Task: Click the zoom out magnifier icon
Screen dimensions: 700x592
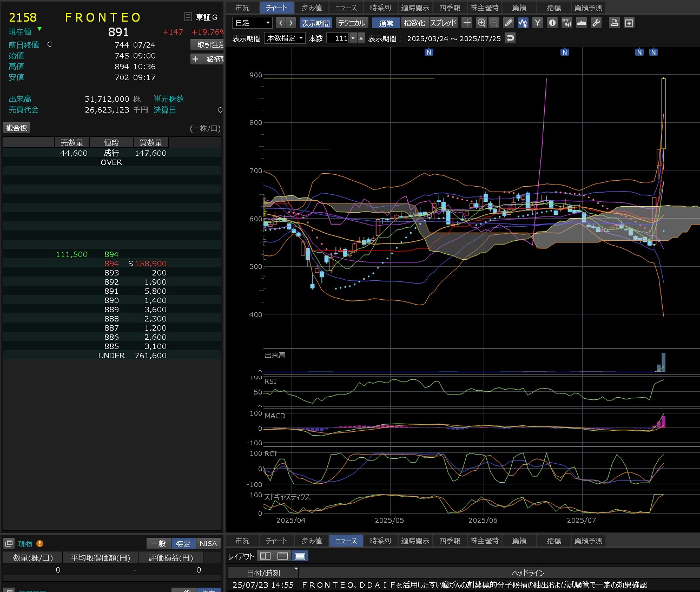Action: pyautogui.click(x=494, y=23)
